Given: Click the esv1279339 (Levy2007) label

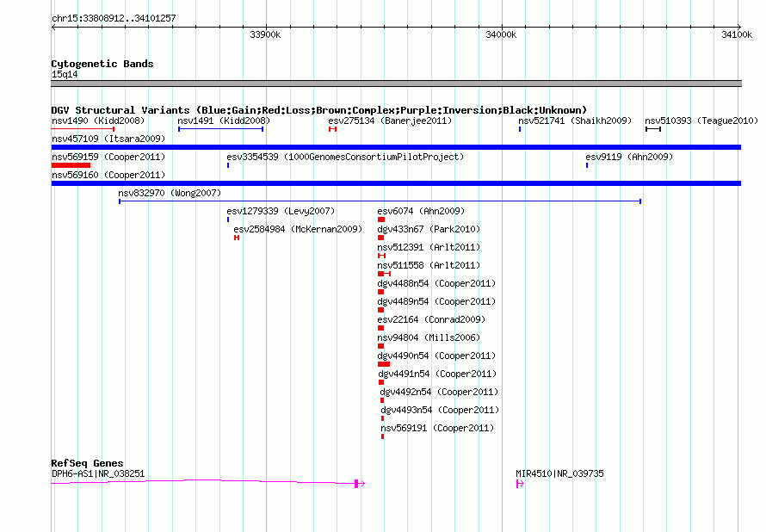Looking at the screenshot, I should coord(281,211).
